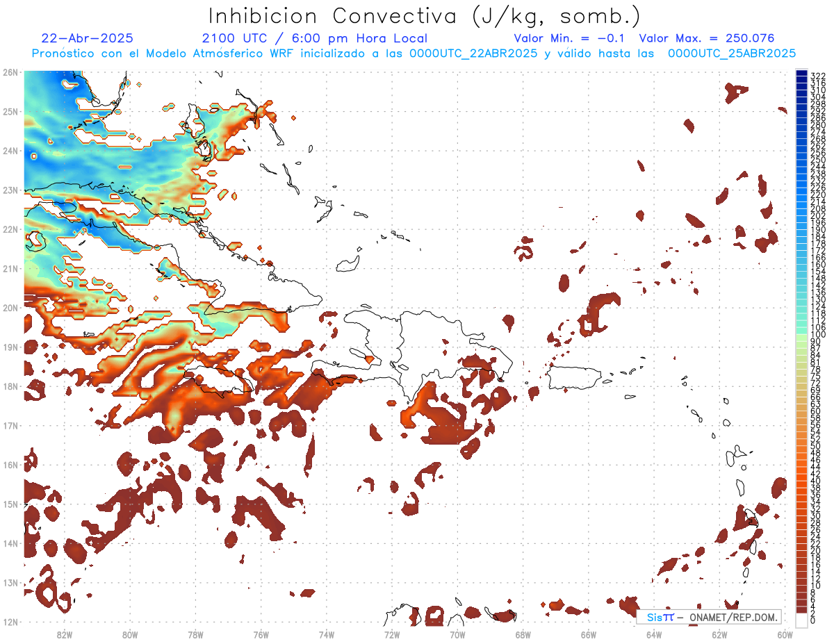Viewport: 834px width, 644px height.
Task: Select the 13N latitude label
Action: [10, 582]
